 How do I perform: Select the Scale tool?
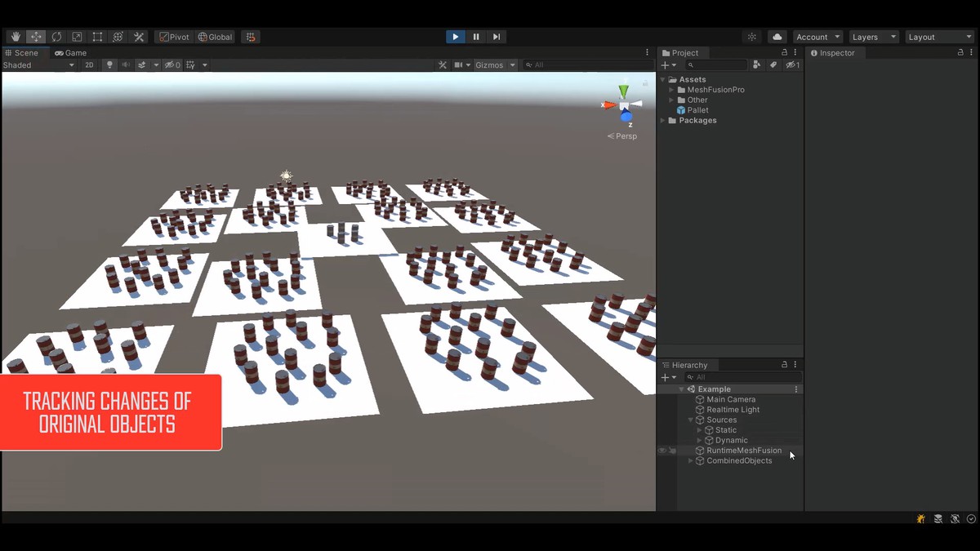coord(77,37)
